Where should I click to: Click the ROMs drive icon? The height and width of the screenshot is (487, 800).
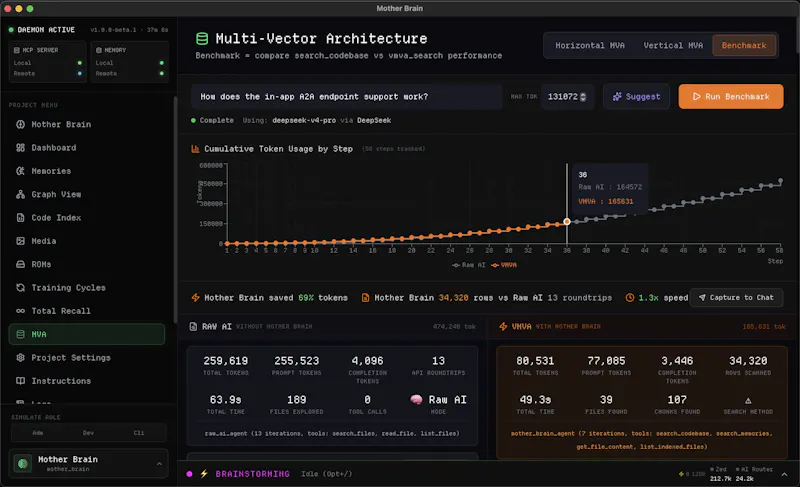click(20, 264)
